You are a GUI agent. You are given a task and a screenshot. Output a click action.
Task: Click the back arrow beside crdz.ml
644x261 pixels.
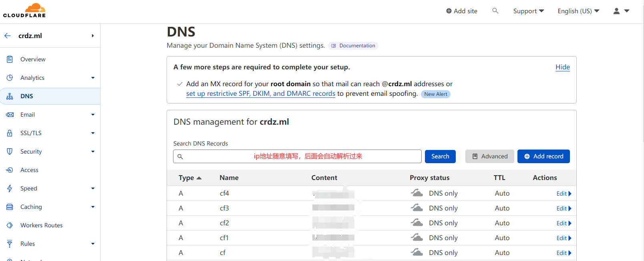point(8,36)
